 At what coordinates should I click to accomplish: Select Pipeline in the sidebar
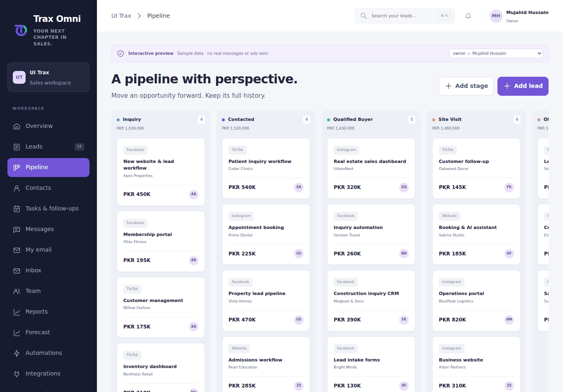(x=48, y=168)
